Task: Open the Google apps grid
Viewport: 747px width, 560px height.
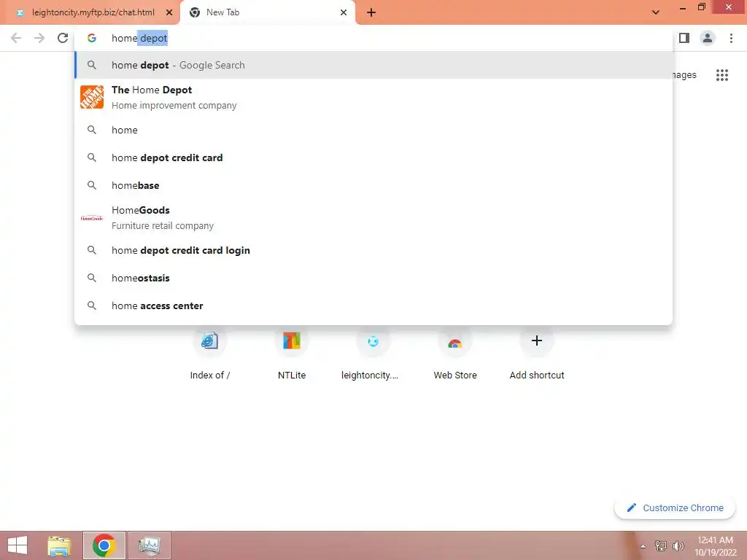Action: point(721,75)
